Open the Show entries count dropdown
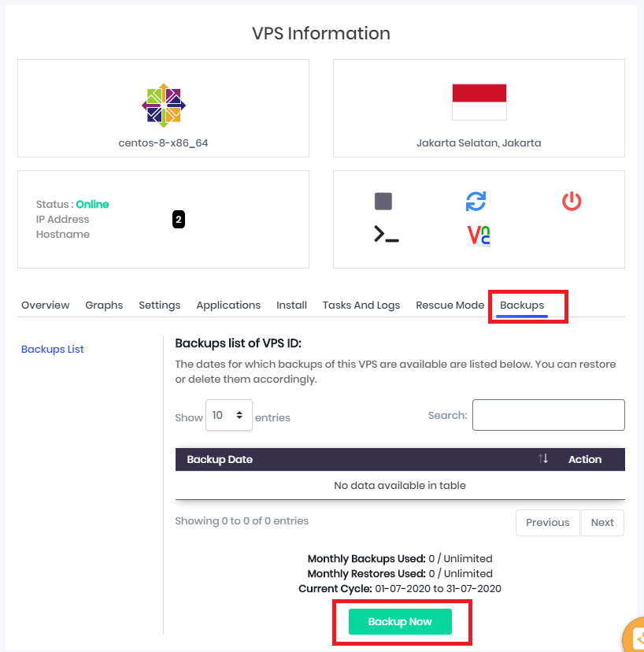Viewport: 644px width, 652px height. 229,415
